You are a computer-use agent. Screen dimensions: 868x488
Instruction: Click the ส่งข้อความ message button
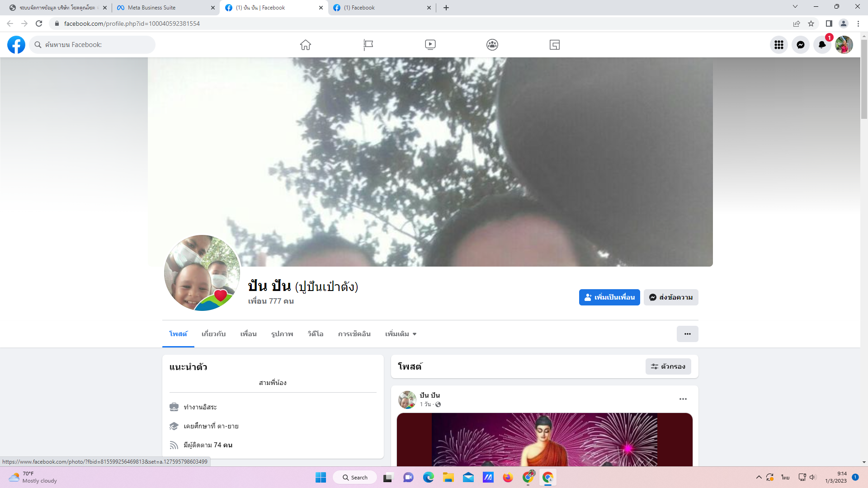click(671, 297)
